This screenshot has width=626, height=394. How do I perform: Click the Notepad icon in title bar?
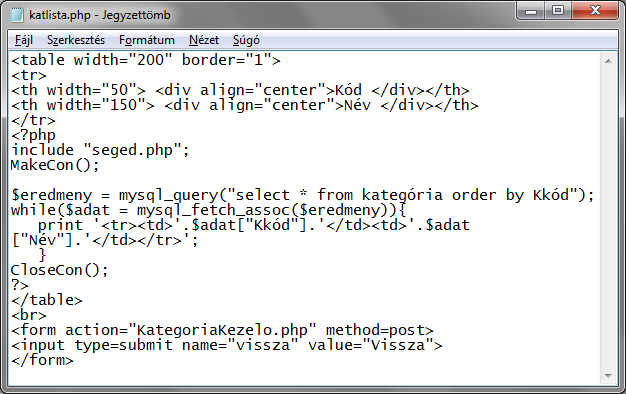click(x=17, y=15)
